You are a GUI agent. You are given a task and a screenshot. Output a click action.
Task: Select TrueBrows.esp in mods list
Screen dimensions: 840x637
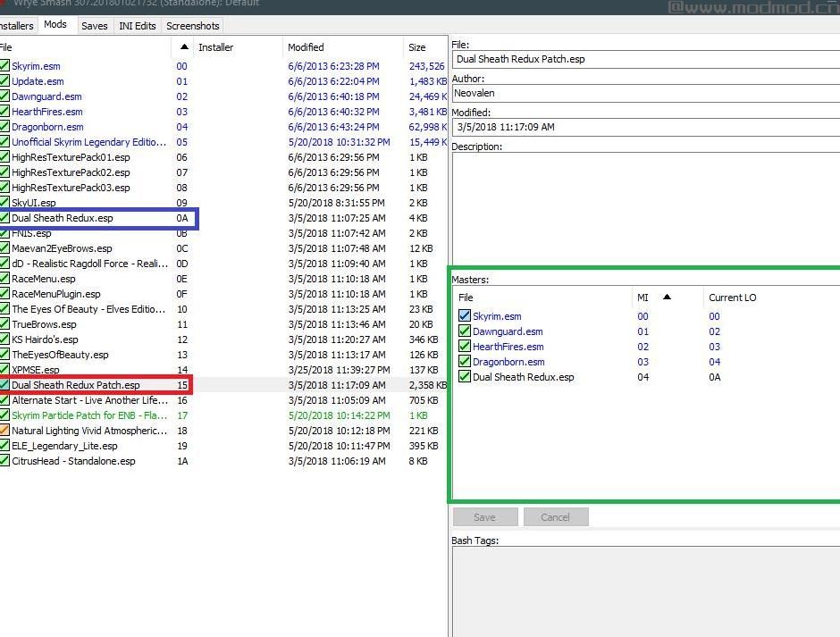tap(223, 324)
